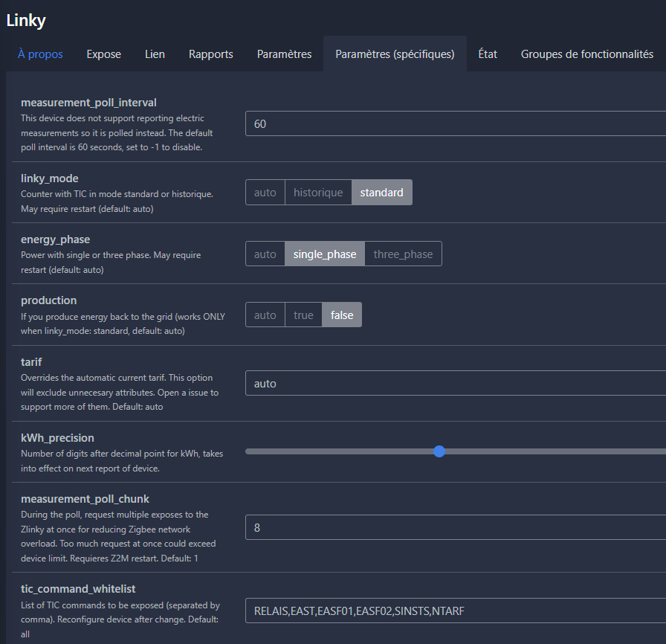666x644 pixels.
Task: Select standard linky_mode option
Action: click(x=381, y=193)
